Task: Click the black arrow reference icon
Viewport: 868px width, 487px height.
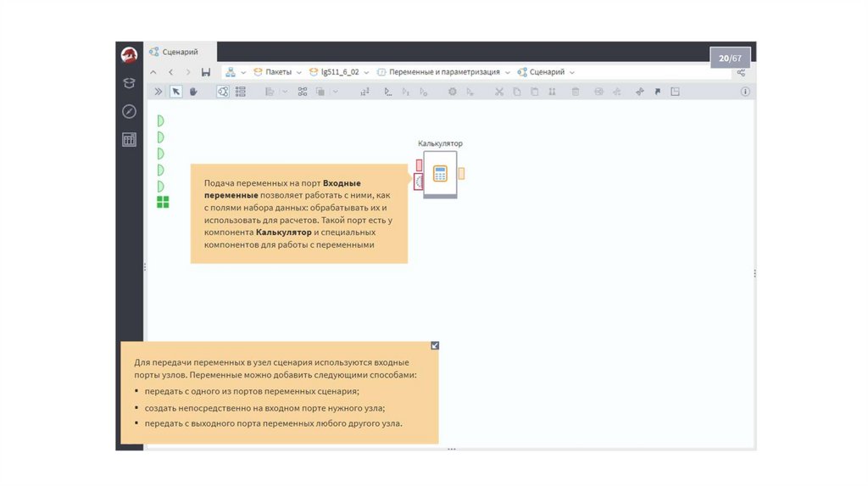Action: click(x=658, y=92)
